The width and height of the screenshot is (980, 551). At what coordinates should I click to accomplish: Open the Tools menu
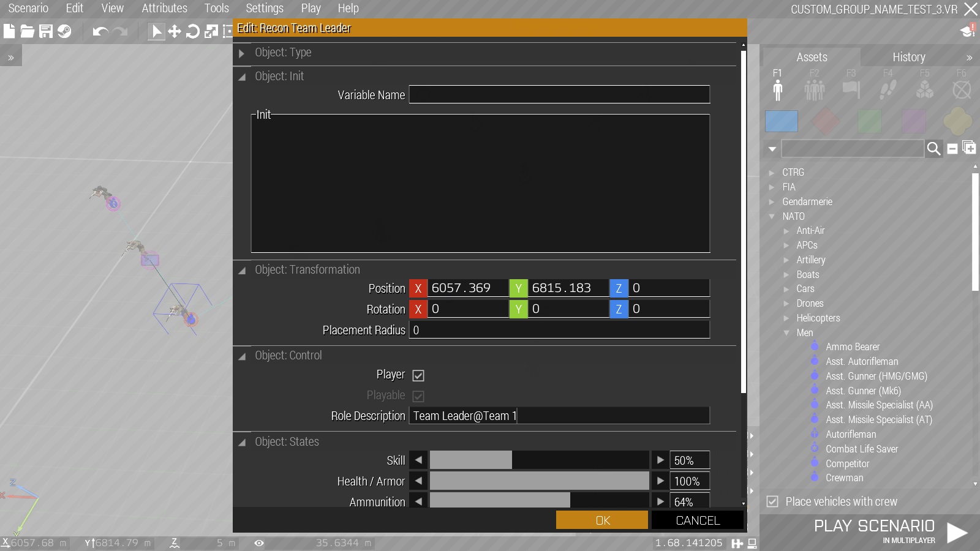[x=216, y=9]
